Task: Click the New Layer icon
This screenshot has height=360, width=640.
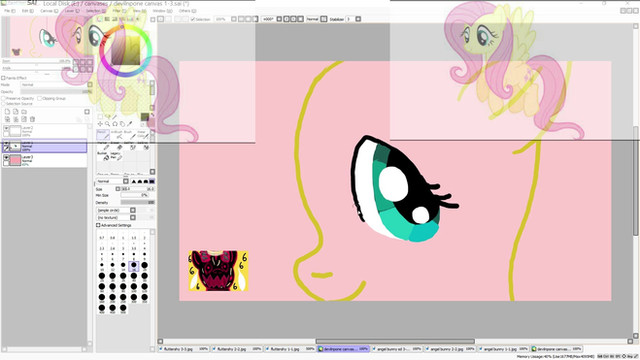Action: pyautogui.click(x=7, y=112)
